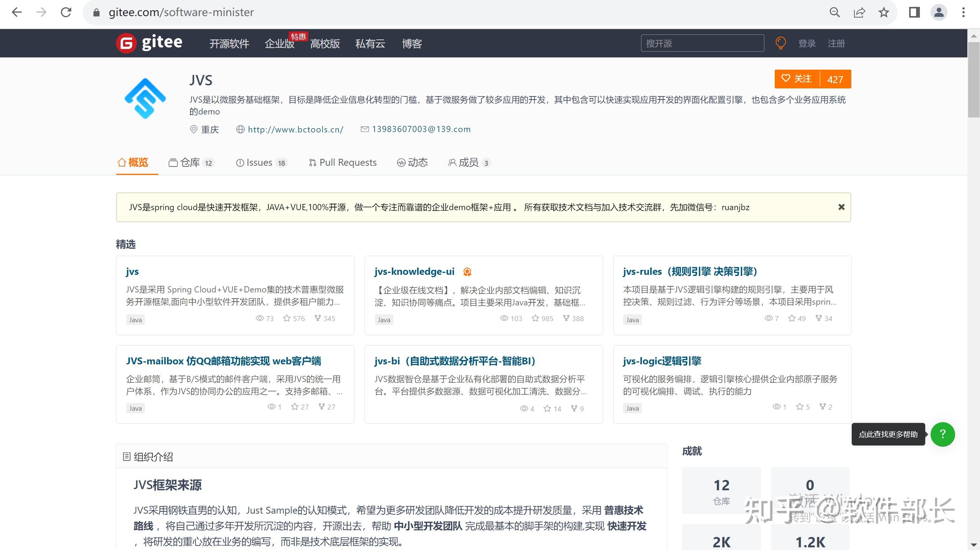Image resolution: width=980 pixels, height=550 pixels.
Task: Toggle the browser side panel icon
Action: tap(914, 12)
